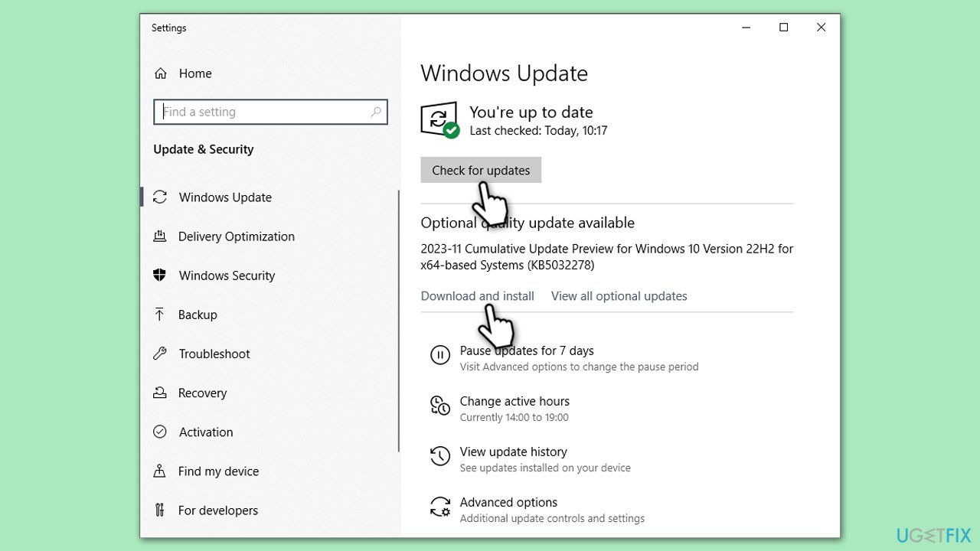Click the Windows Update sync icon in sidebar
Image resolution: width=980 pixels, height=551 pixels.
(160, 197)
